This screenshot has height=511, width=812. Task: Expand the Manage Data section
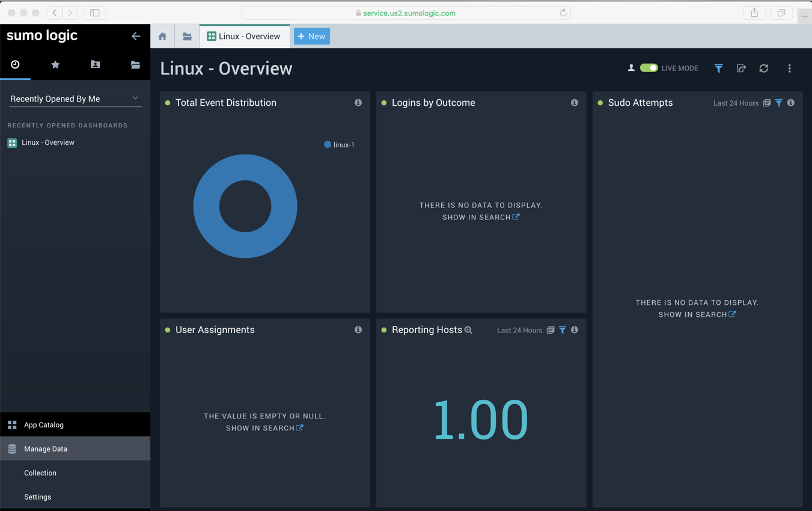coord(75,448)
